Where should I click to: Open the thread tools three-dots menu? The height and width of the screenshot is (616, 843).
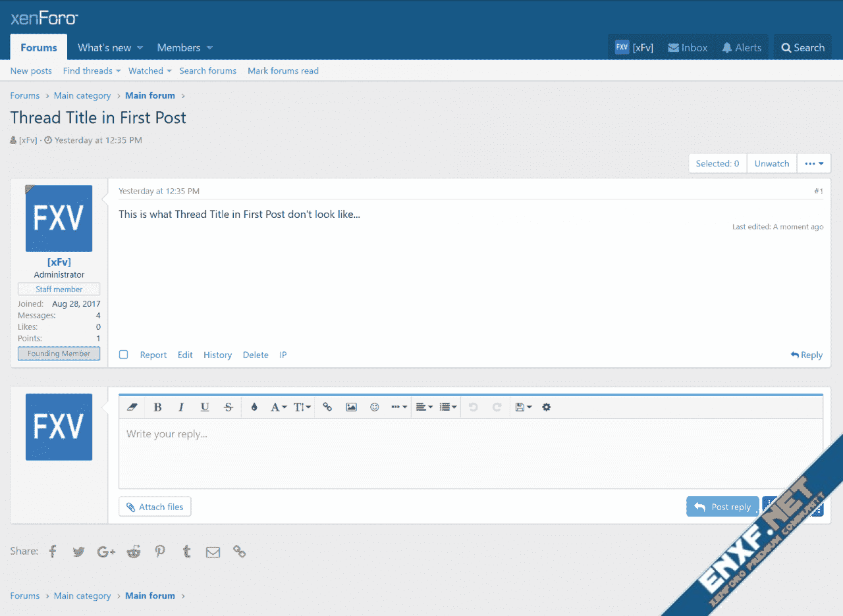coord(814,163)
